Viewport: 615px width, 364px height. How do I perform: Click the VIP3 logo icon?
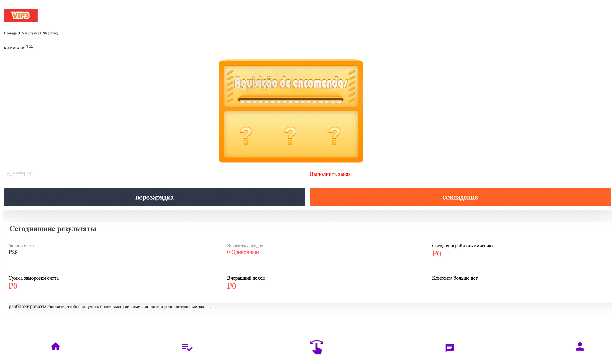(x=20, y=15)
